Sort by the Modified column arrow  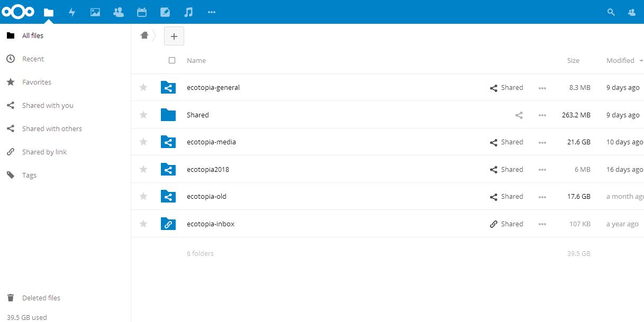[x=641, y=61]
